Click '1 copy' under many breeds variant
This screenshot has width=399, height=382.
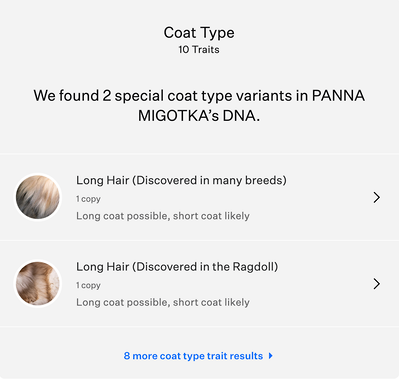click(x=88, y=199)
